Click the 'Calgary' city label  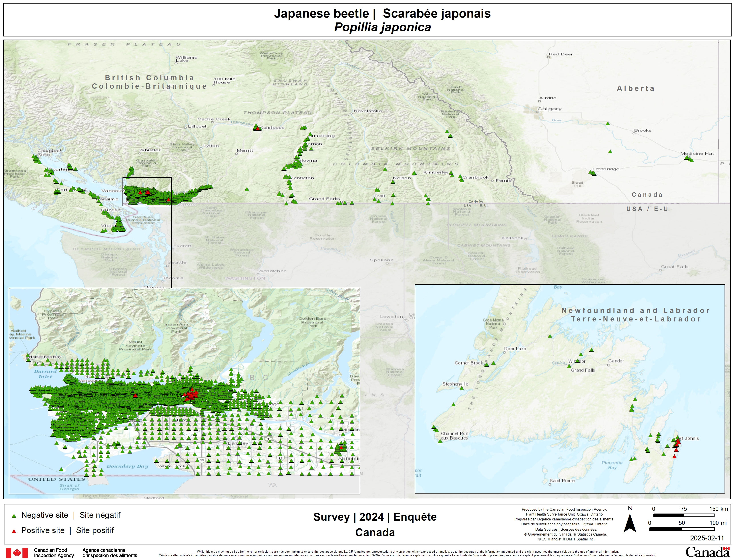(x=549, y=109)
